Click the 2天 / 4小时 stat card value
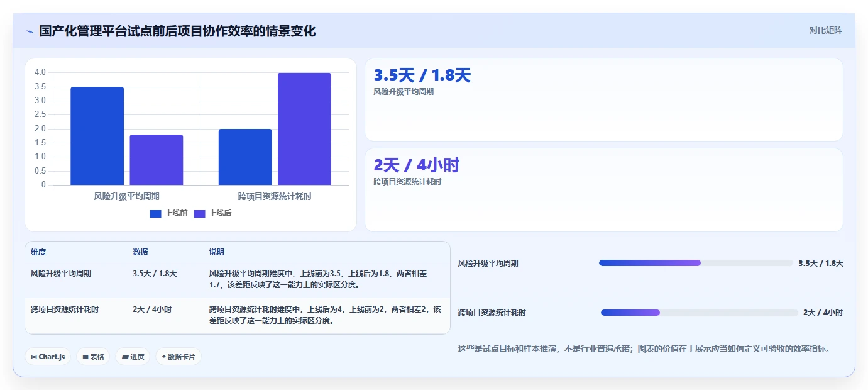Viewport: 868px width, 390px height. [416, 165]
